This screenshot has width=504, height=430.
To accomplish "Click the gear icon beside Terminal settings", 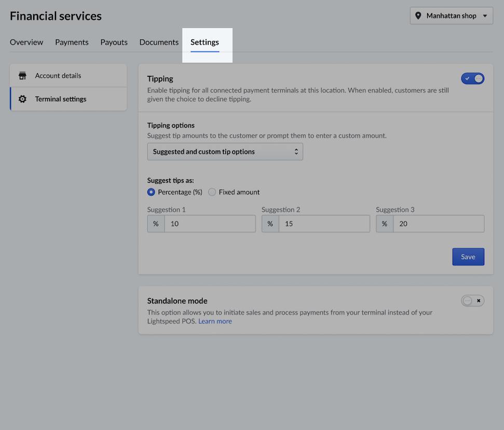I will pyautogui.click(x=22, y=99).
